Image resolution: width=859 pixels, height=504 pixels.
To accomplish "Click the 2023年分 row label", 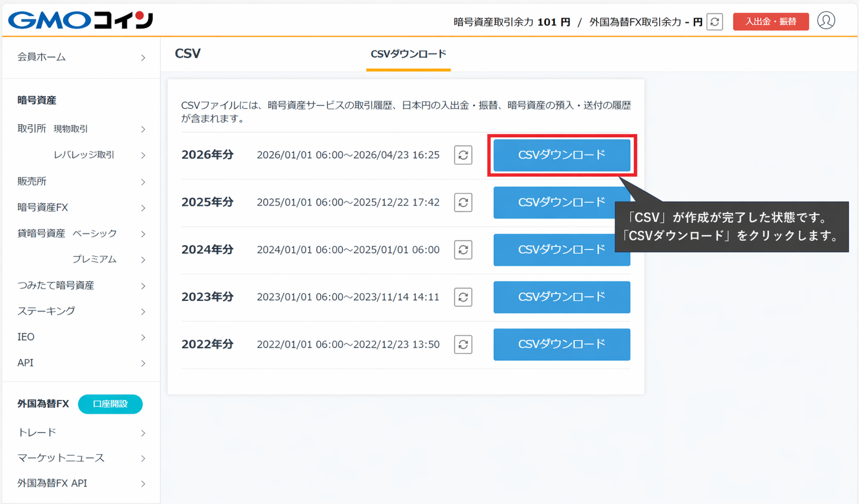I will 207,297.
